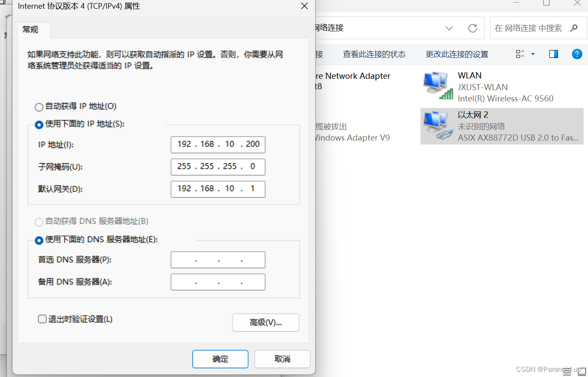Enable the 退出时验证设置 checkbox
Viewport: 588px width, 377px height.
pyautogui.click(x=42, y=319)
